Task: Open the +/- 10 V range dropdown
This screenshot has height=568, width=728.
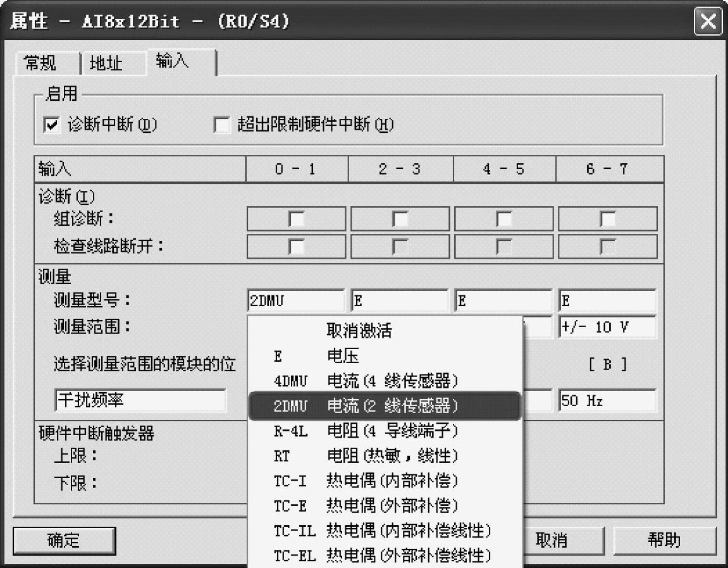Action: tap(608, 328)
